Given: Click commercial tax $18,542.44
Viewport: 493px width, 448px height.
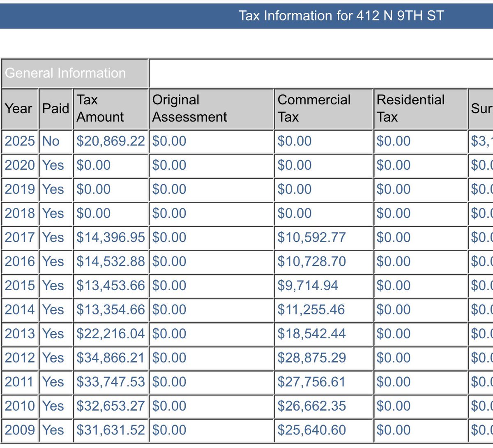Looking at the screenshot, I should [312, 333].
